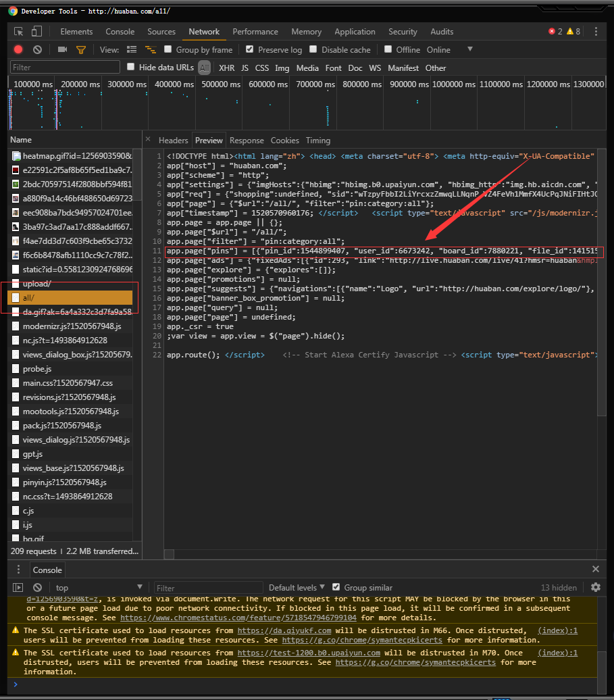Screen dimensions: 614x700
Task: Open the chromestatus.com feature link
Action: [x=238, y=618]
